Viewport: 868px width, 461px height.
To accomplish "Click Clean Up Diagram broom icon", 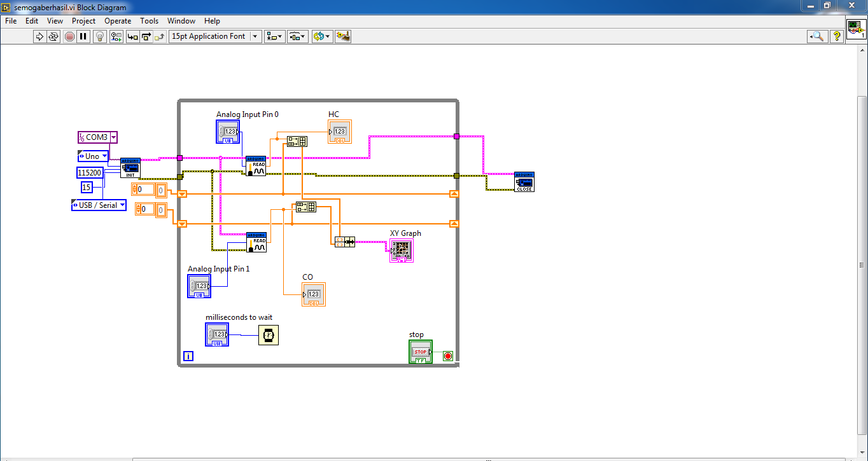I will tap(343, 36).
